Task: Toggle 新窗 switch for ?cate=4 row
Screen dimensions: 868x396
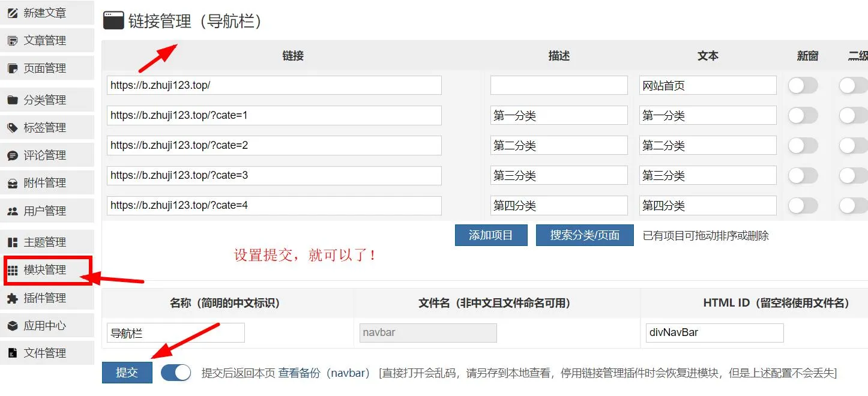Action: point(803,206)
